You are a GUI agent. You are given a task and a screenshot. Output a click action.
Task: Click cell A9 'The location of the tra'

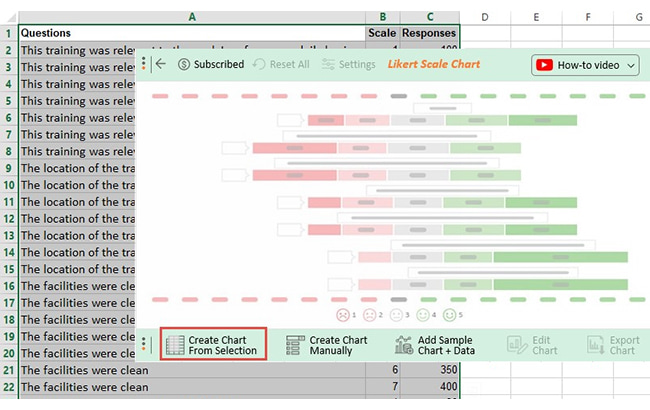(78, 168)
